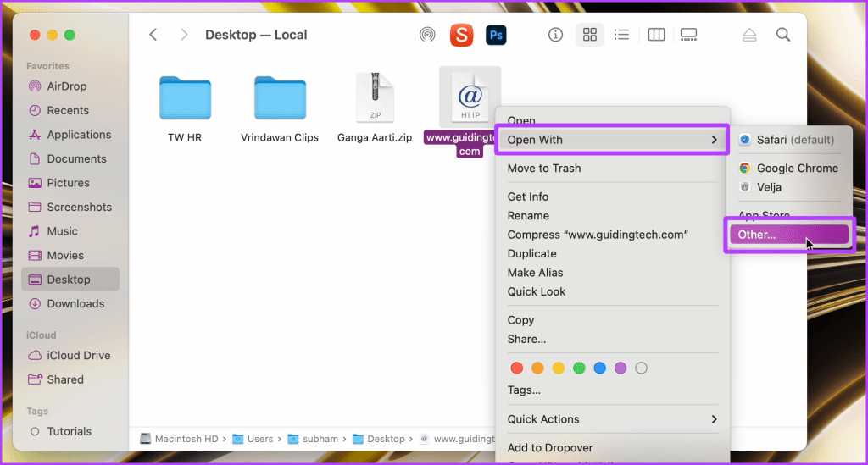Open Documents in sidebar
This screenshot has height=465, width=868.
(x=70, y=158)
